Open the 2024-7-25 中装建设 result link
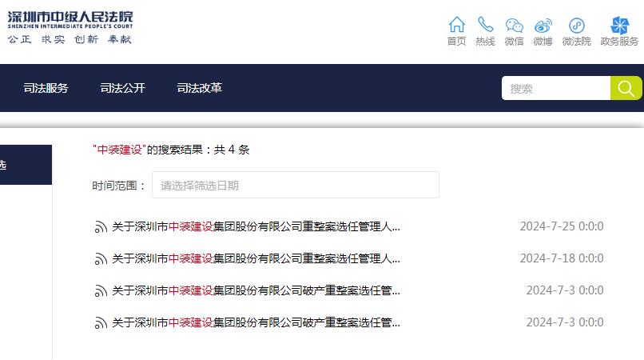This screenshot has height=360, width=644. (256, 226)
